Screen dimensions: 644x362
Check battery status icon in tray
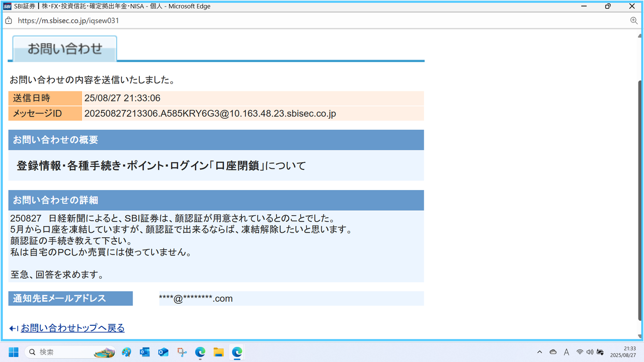600,352
